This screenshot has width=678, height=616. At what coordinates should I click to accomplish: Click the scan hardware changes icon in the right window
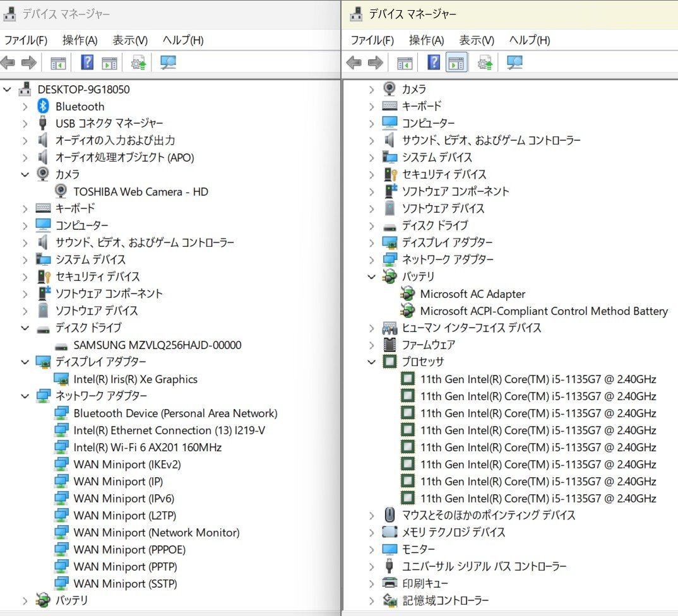tap(514, 62)
